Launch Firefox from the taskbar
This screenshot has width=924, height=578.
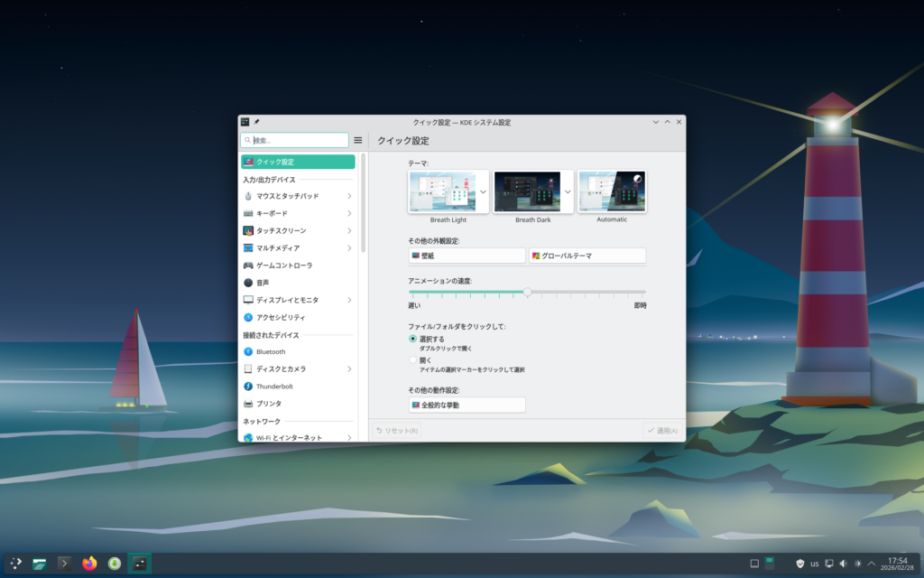[89, 564]
